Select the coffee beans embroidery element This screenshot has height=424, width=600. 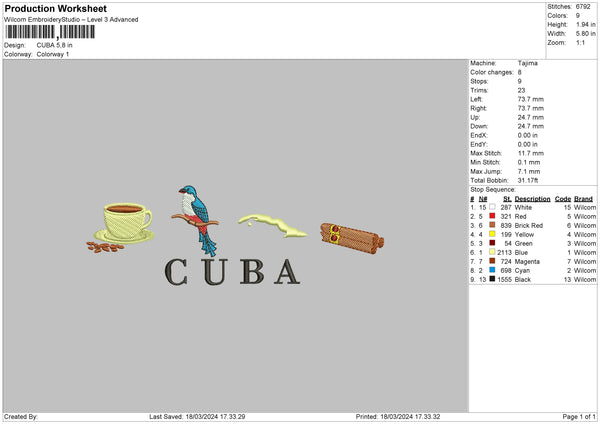coord(105,247)
